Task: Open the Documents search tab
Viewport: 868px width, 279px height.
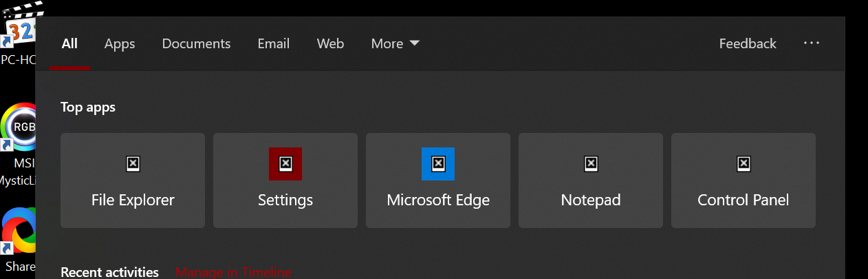Action: [x=196, y=43]
